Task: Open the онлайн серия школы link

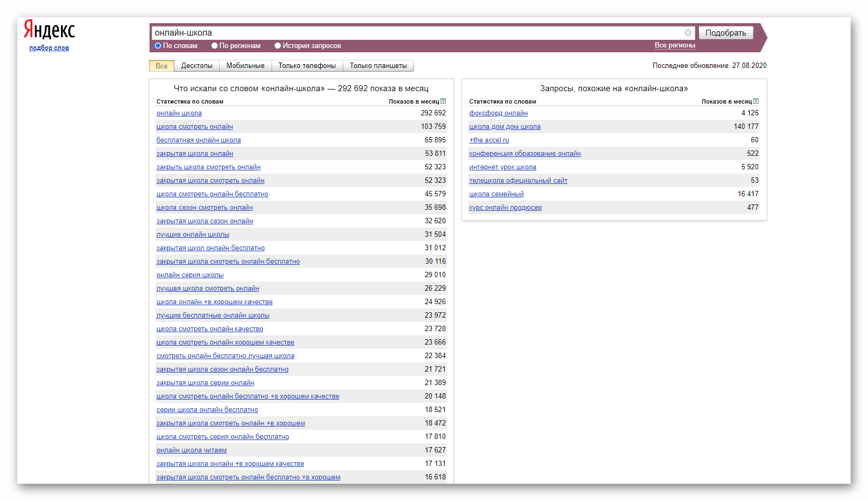Action: 190,275
